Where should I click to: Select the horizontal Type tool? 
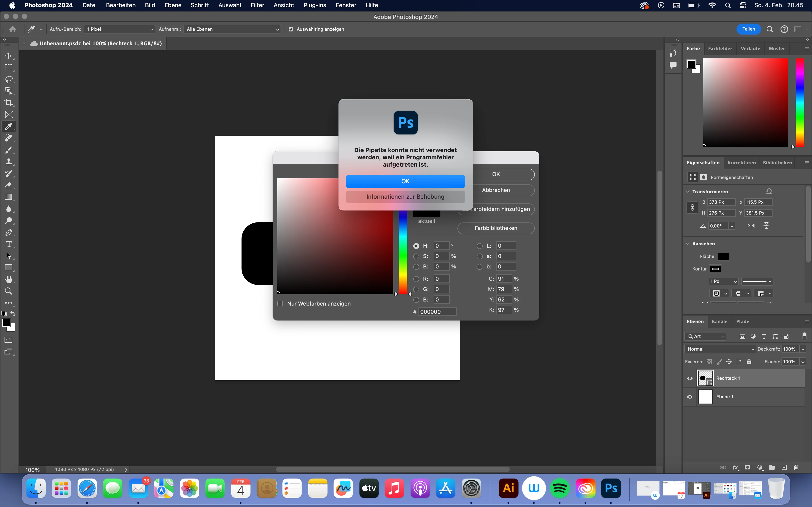pyautogui.click(x=9, y=244)
